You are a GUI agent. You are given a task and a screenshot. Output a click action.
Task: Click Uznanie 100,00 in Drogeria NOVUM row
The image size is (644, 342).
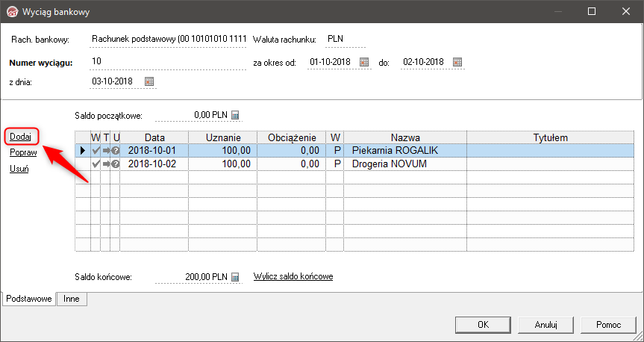pos(222,164)
